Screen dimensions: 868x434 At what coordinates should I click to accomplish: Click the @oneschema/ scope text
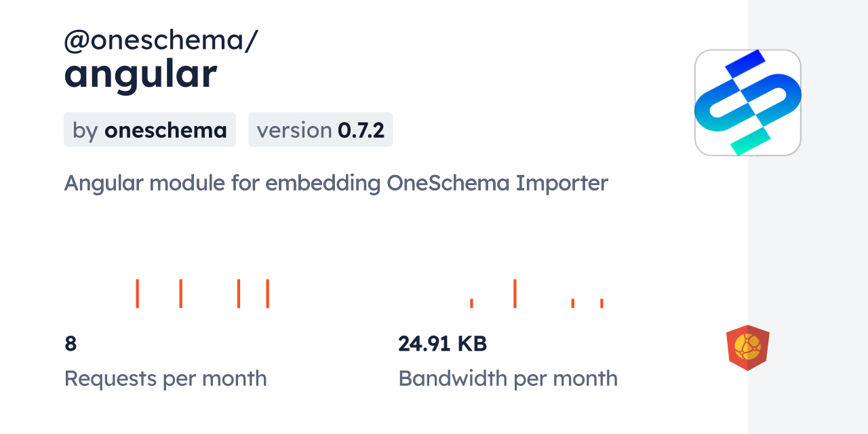(161, 41)
